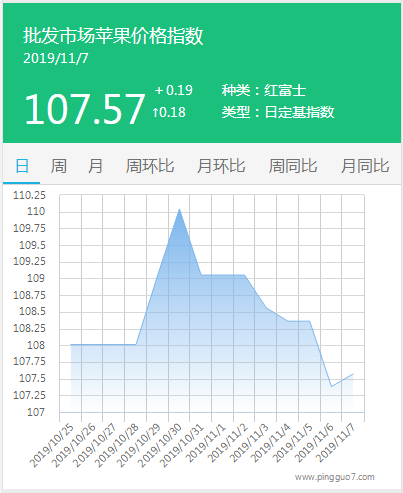The width and height of the screenshot is (403, 493).
Task: Switch to the 日 daily tab
Action: tap(22, 166)
